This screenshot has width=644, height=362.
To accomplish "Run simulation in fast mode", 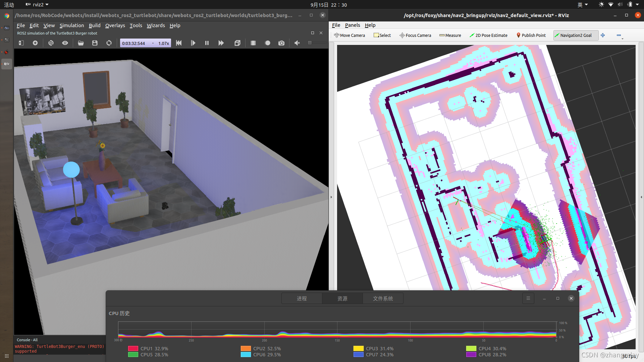I will 221,43.
